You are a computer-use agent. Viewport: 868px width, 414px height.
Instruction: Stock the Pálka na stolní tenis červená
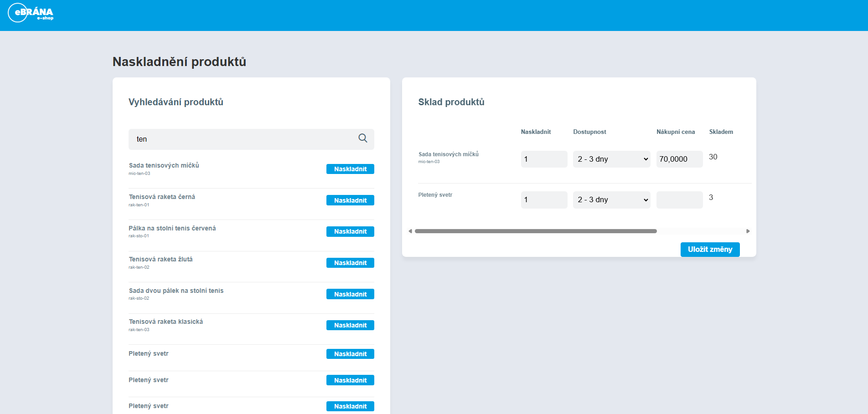pyautogui.click(x=350, y=232)
